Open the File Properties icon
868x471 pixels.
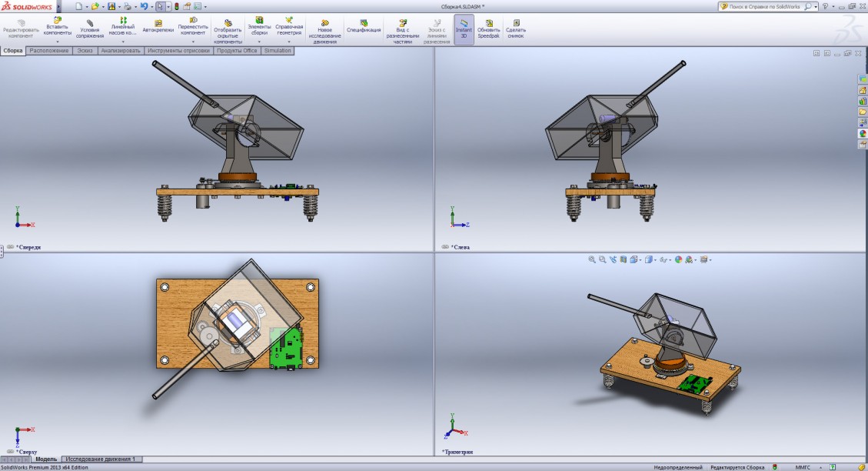pos(187,7)
